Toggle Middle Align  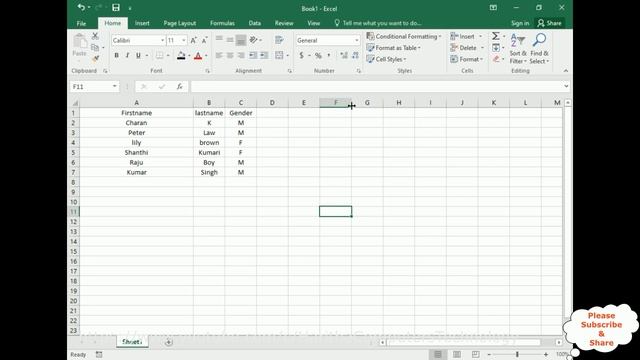[x=230, y=40]
